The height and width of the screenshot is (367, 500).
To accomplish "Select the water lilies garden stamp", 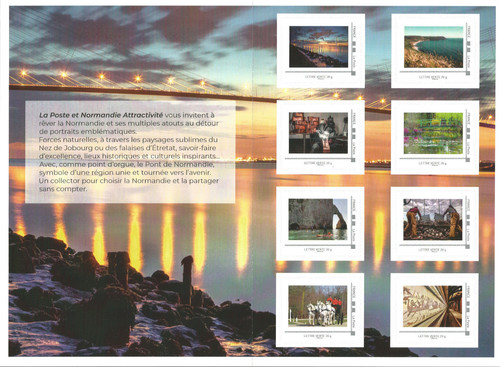I will 435,137.
